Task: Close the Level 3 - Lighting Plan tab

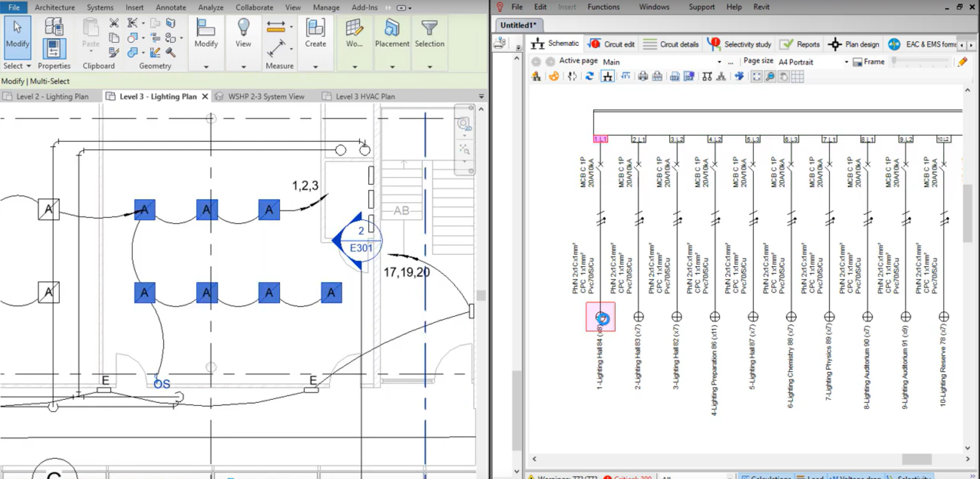Action: (x=205, y=97)
